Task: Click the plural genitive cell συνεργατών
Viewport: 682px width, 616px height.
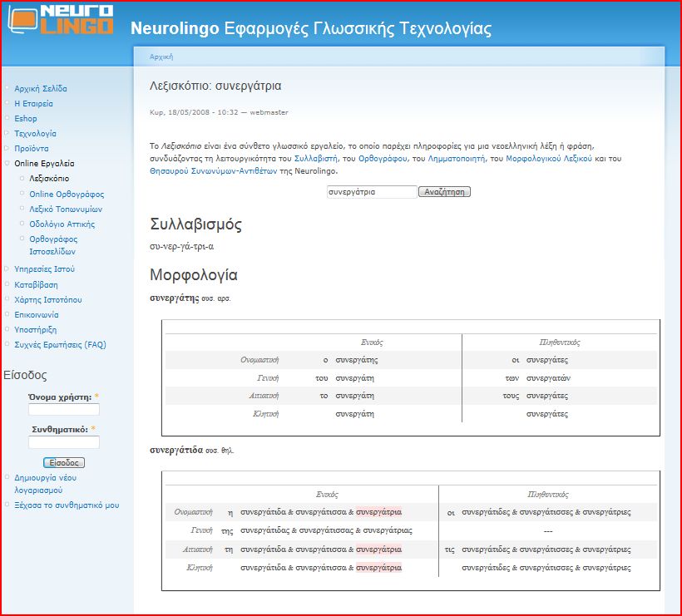Action: [x=548, y=378]
